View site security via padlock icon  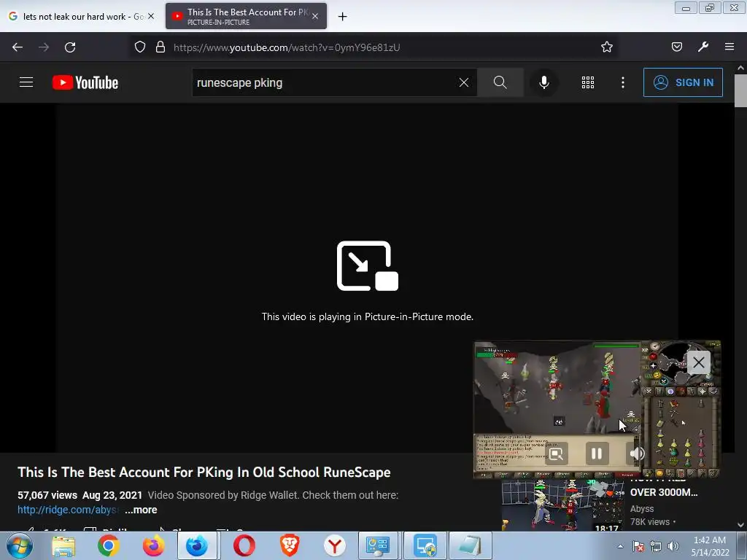160,47
